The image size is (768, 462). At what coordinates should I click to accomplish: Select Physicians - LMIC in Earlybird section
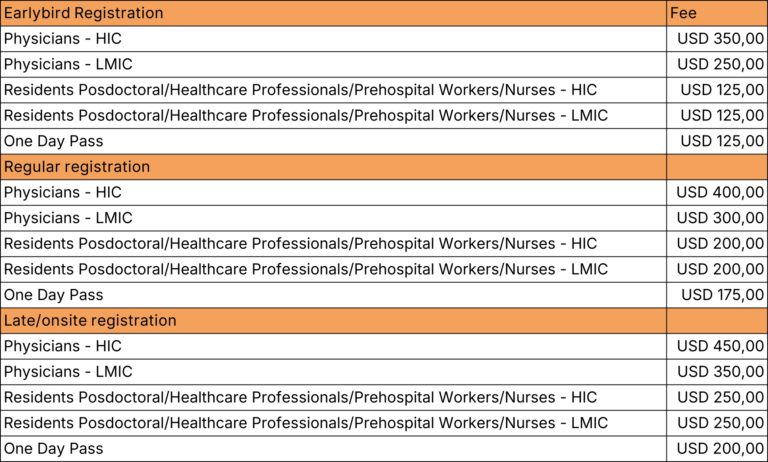point(68,65)
